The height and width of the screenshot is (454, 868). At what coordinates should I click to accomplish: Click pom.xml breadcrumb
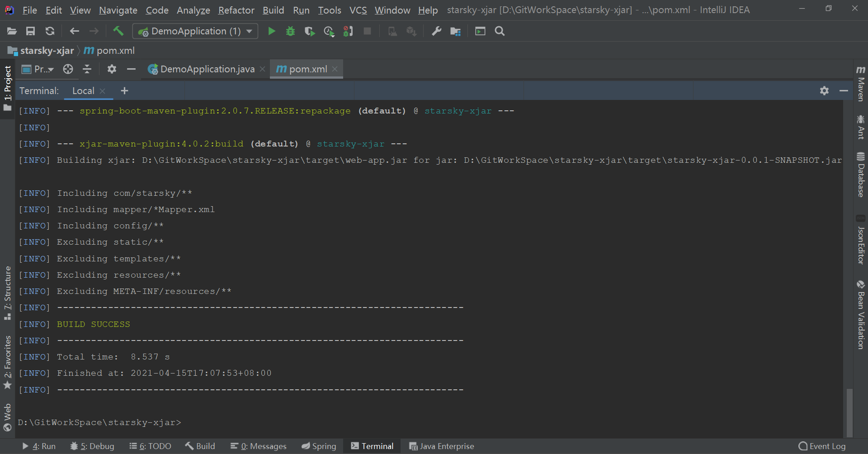(110, 51)
